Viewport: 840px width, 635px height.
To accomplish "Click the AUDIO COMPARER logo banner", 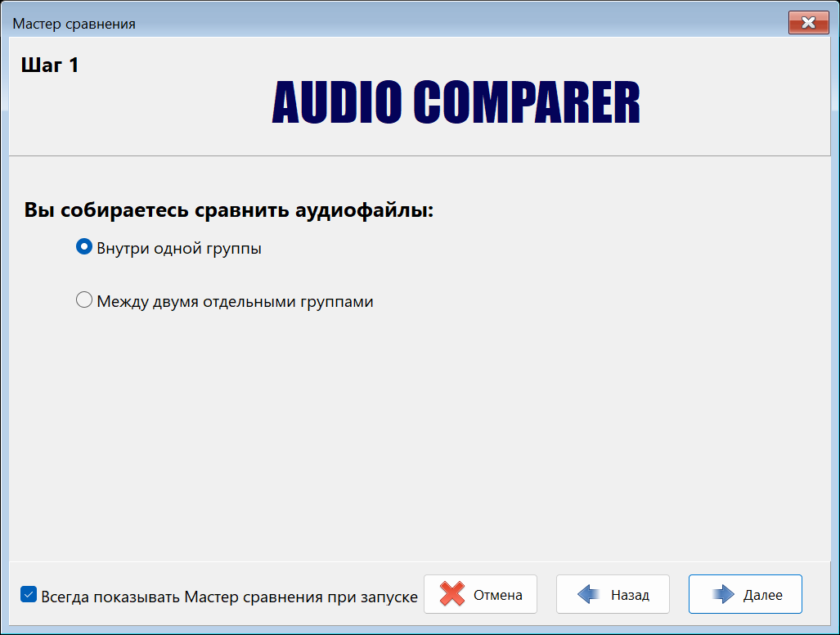I will (x=456, y=102).
